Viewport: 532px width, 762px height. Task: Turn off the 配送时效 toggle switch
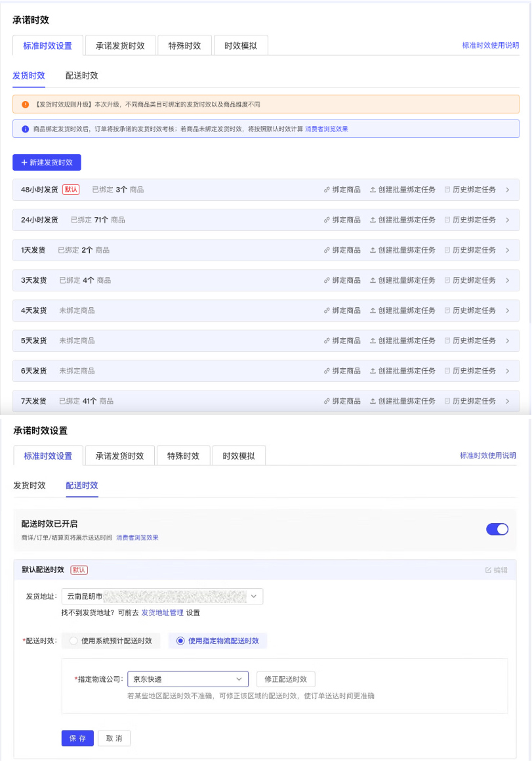click(497, 529)
